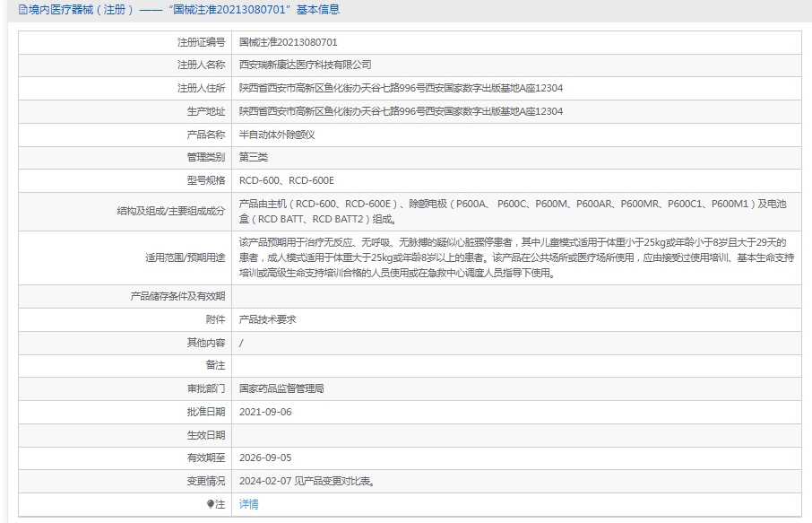Click the 结构及组成/主要组成成分 label
This screenshot has width=812, height=523.
tap(171, 212)
